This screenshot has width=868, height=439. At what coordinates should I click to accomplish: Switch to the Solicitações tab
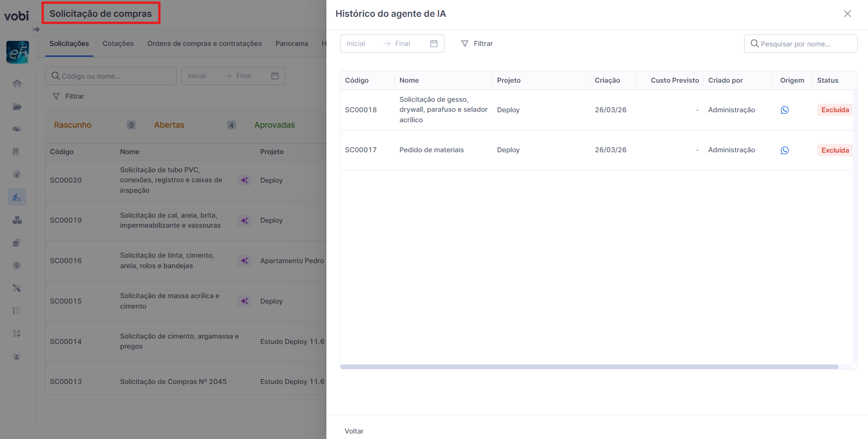(69, 44)
